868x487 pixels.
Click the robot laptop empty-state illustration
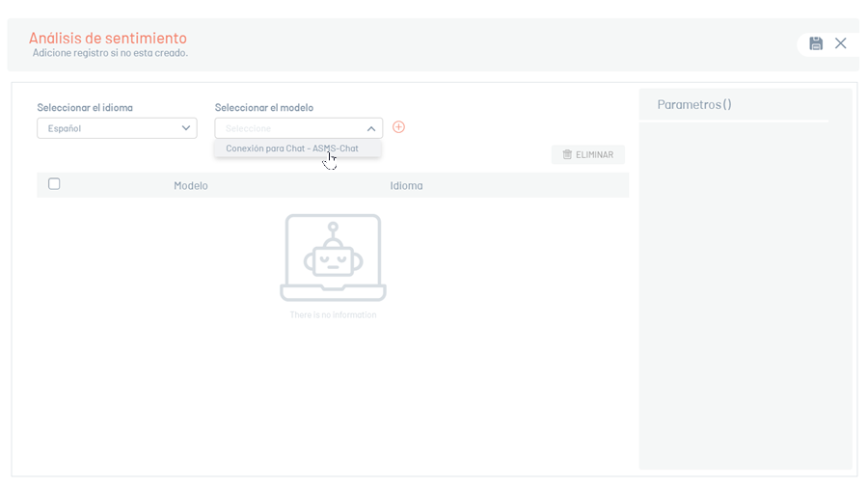(x=333, y=257)
